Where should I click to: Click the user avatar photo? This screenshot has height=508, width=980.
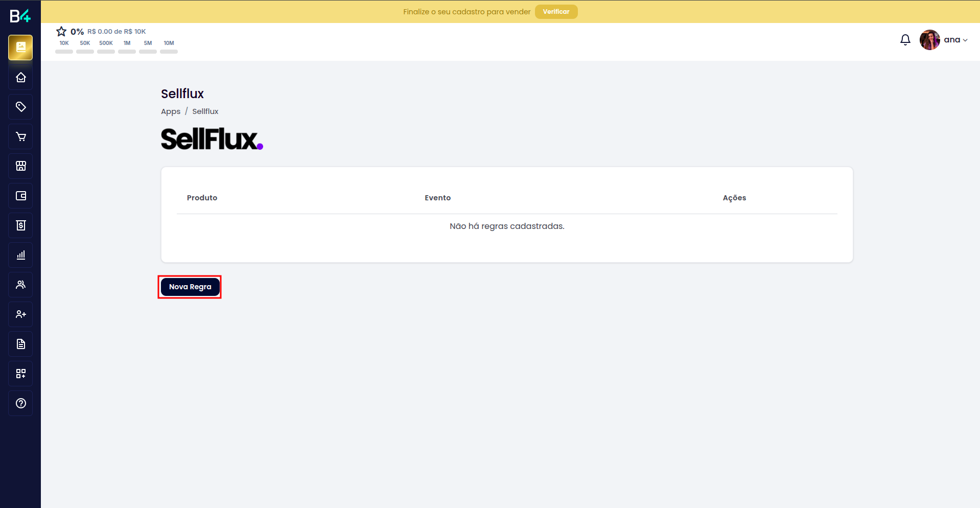pos(929,40)
